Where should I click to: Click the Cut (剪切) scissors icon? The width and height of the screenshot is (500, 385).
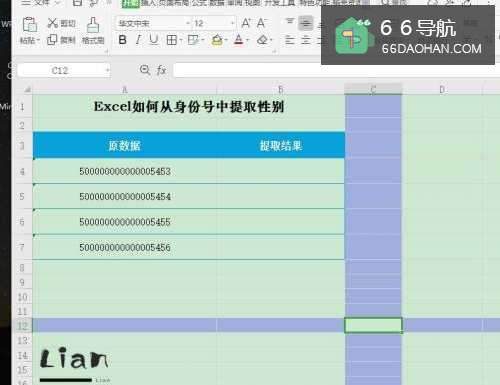point(53,23)
